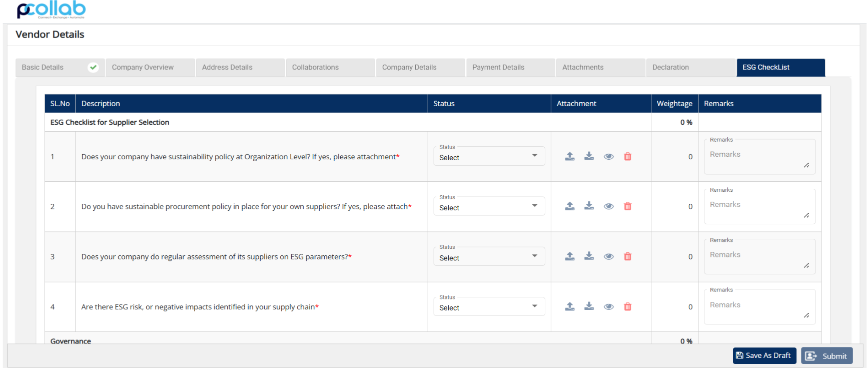
Task: Delete attachment for sustainability policy question row 1
Action: (628, 156)
